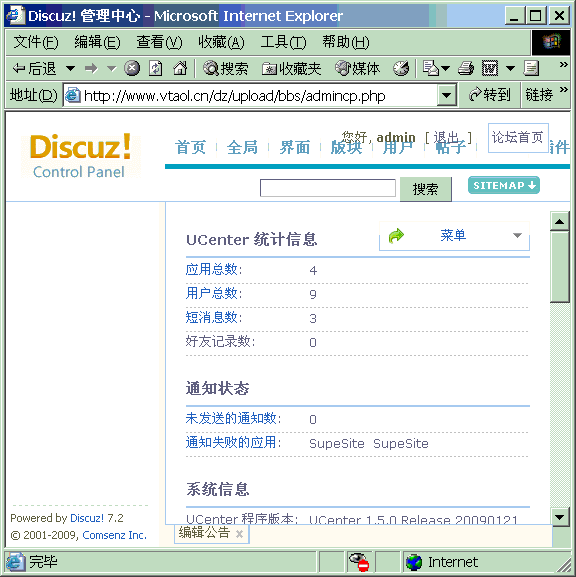Switch to the 首页 nav tab
The height and width of the screenshot is (577, 576).
(190, 147)
